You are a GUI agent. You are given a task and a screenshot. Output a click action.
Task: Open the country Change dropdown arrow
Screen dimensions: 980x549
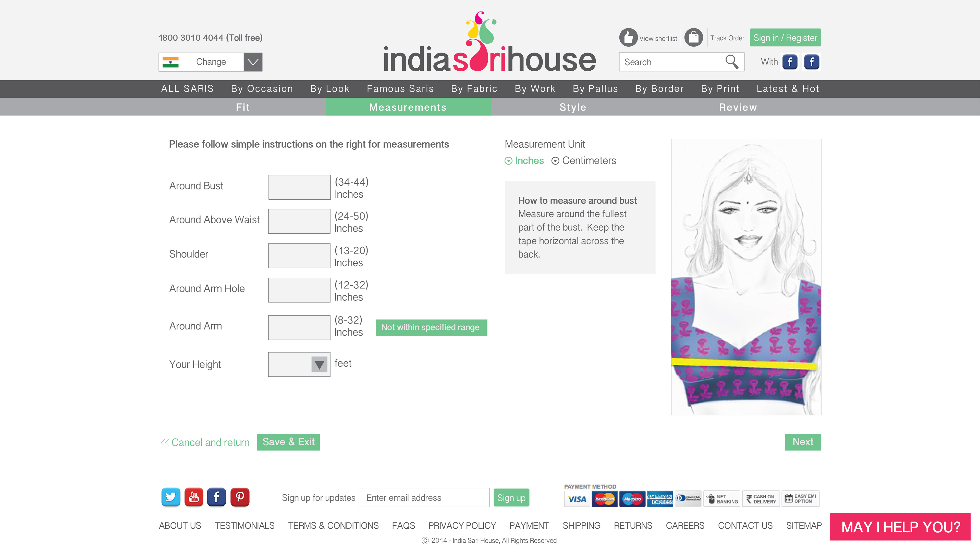tap(253, 62)
